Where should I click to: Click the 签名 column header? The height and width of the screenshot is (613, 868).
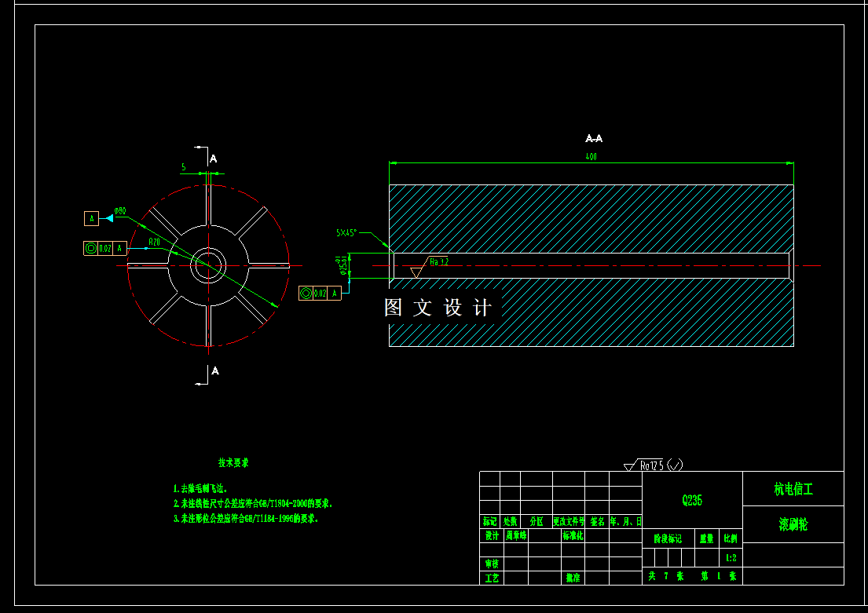coord(597,521)
